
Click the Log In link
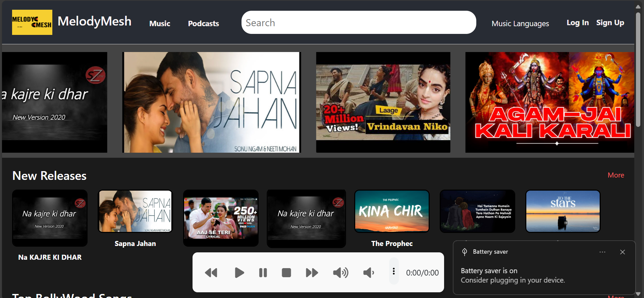[577, 23]
